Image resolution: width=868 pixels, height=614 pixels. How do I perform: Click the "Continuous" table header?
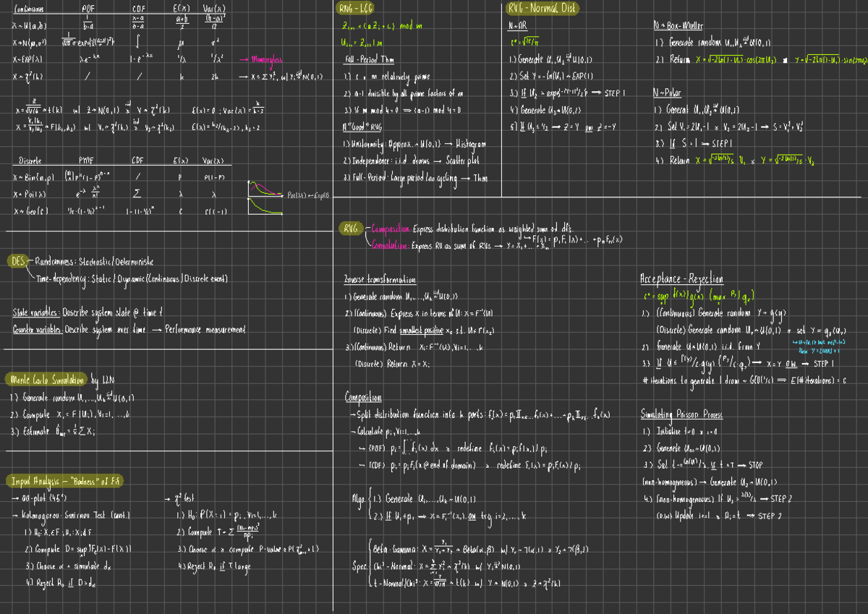pyautogui.click(x=28, y=9)
